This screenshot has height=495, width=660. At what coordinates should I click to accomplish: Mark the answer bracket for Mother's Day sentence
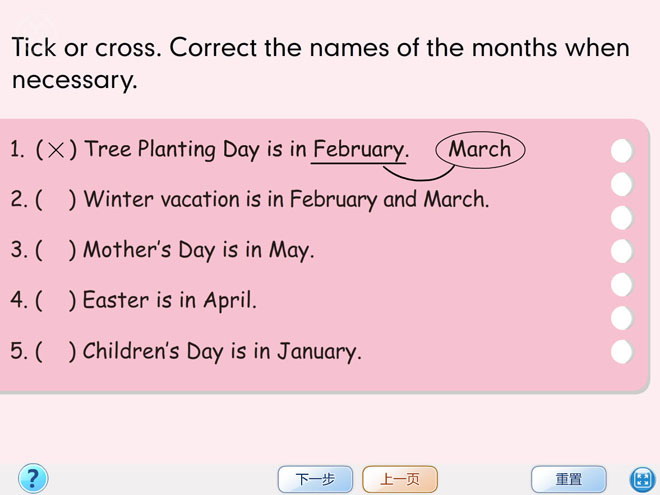(56, 250)
